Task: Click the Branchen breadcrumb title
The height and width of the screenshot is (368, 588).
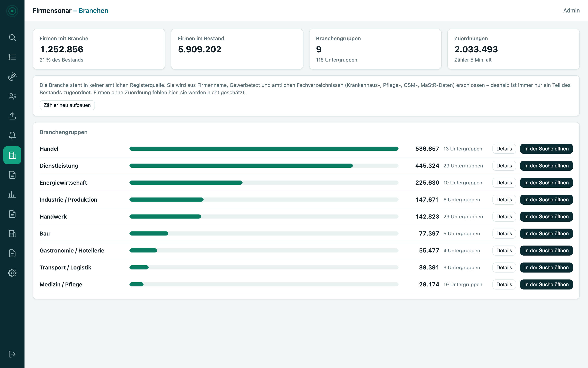Action: pyautogui.click(x=93, y=11)
